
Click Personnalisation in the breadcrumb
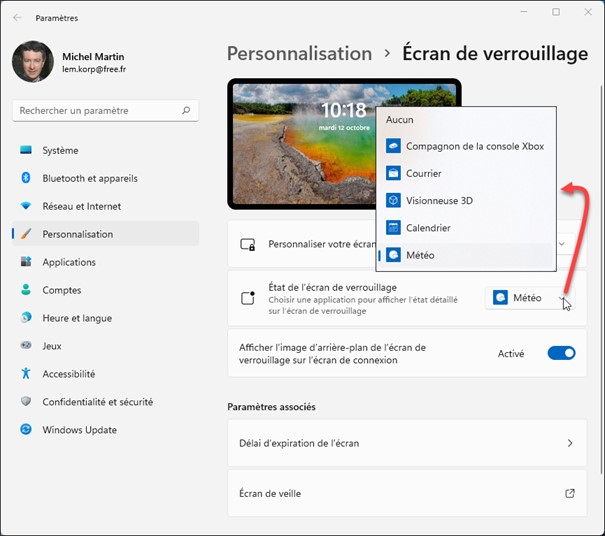(x=299, y=53)
